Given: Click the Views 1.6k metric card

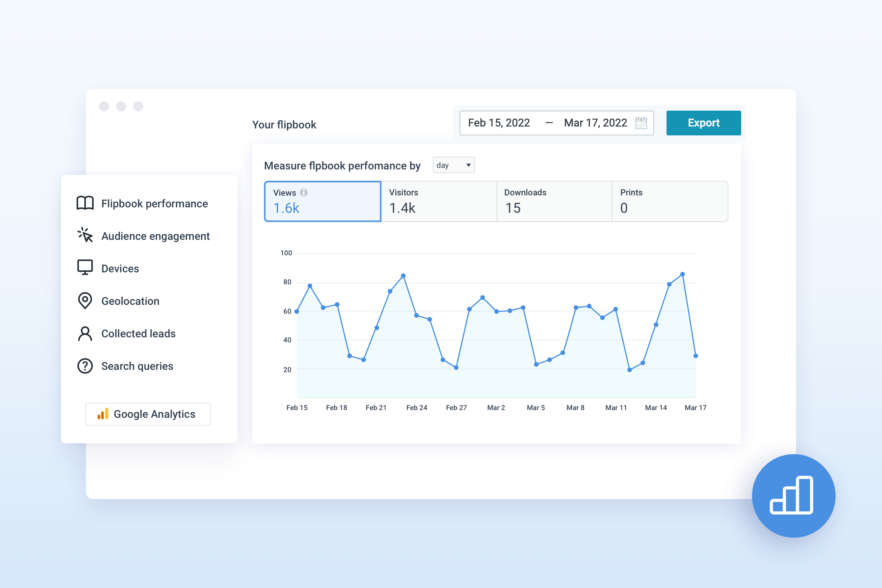Looking at the screenshot, I should 322,201.
